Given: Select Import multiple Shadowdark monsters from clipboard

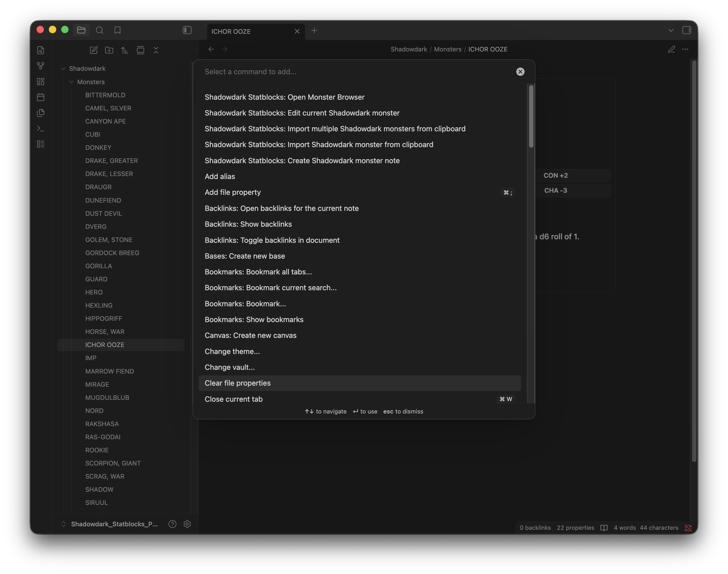Looking at the screenshot, I should (360, 129).
